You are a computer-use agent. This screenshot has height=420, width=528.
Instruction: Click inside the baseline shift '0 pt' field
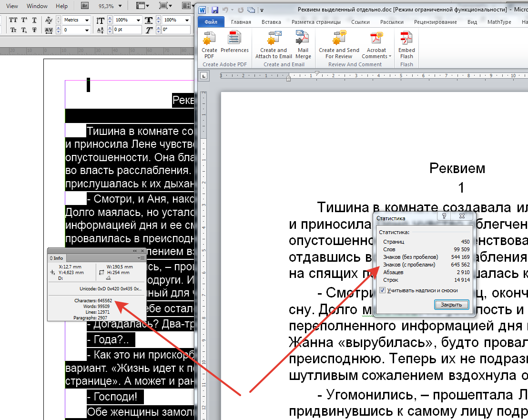point(121,29)
